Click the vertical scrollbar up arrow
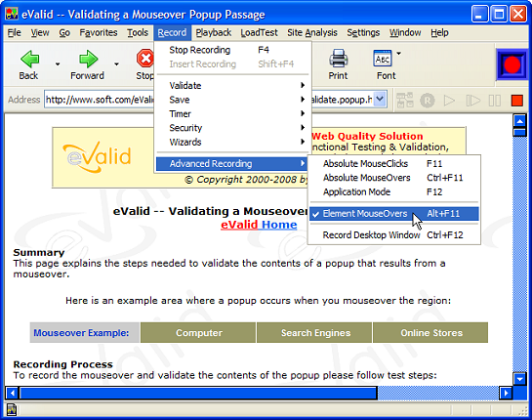The width and height of the screenshot is (532, 420). coord(519,121)
